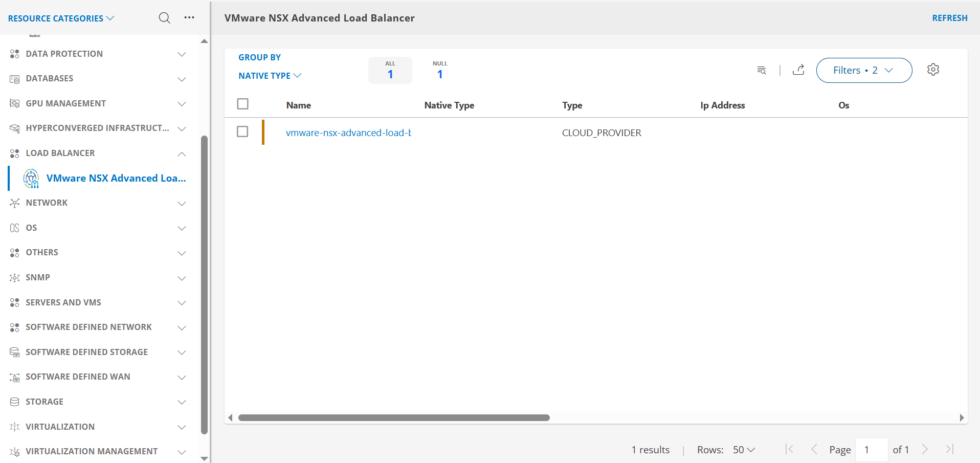Select the checkbox for the load balancer row
Viewport: 980px width, 463px height.
242,131
